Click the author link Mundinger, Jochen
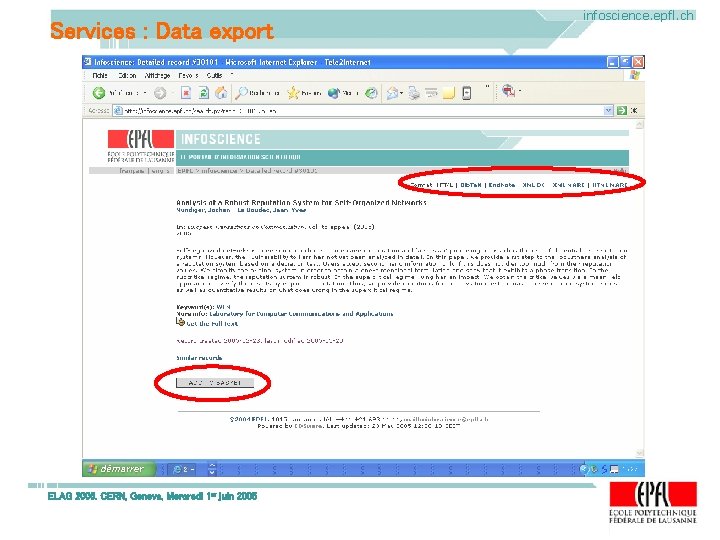The width and height of the screenshot is (720, 540). [203, 210]
